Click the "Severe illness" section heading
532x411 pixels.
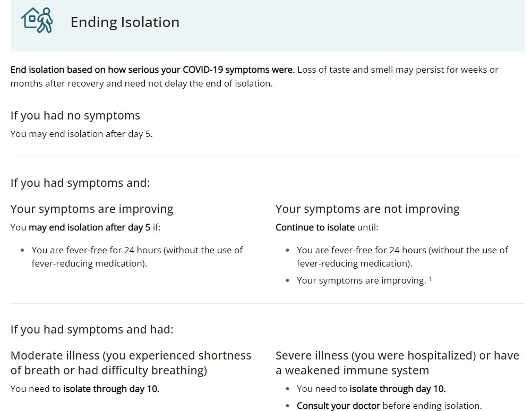[x=397, y=362]
